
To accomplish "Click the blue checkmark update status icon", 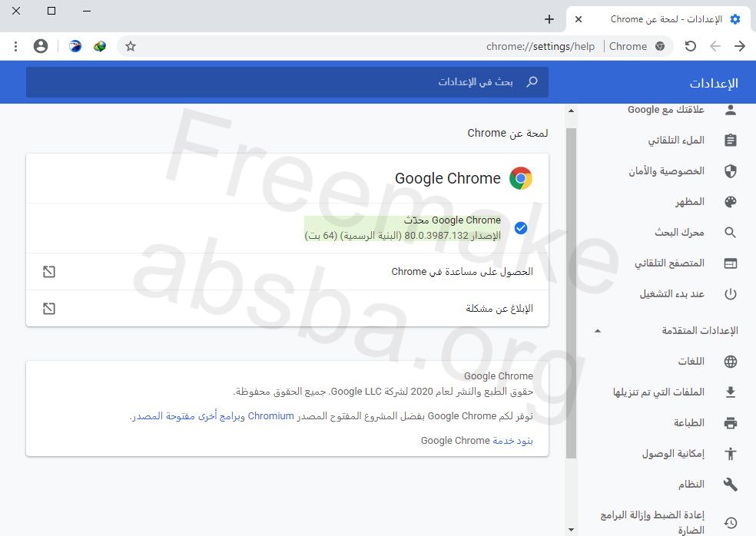I will click(x=521, y=228).
